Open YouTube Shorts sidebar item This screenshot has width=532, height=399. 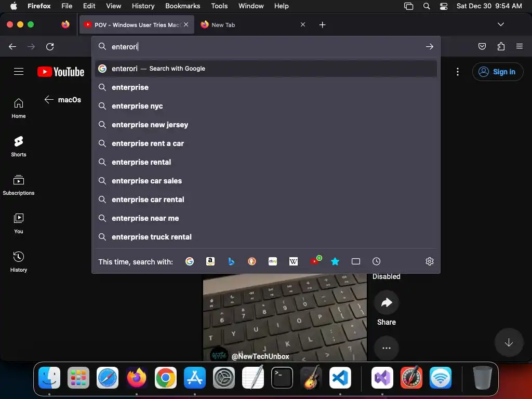click(19, 147)
